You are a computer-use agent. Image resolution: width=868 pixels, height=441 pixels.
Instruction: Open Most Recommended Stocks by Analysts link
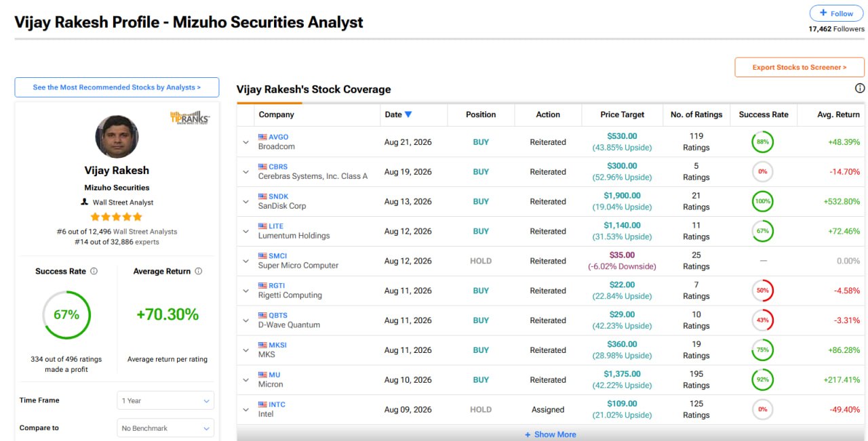pos(117,87)
